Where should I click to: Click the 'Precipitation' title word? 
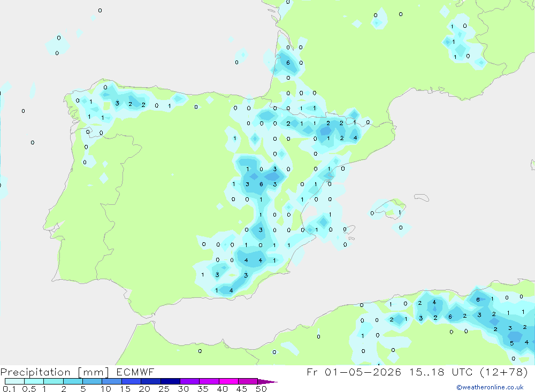click(35, 372)
